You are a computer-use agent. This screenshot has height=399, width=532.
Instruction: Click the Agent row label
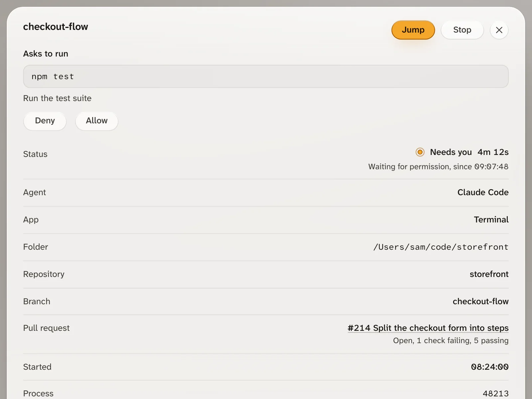[35, 193]
